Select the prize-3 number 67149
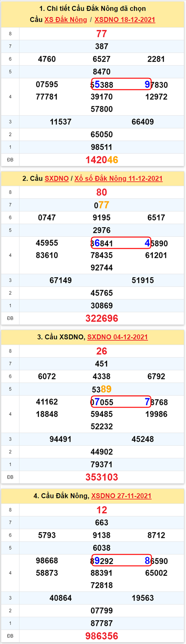 click(x=60, y=280)
